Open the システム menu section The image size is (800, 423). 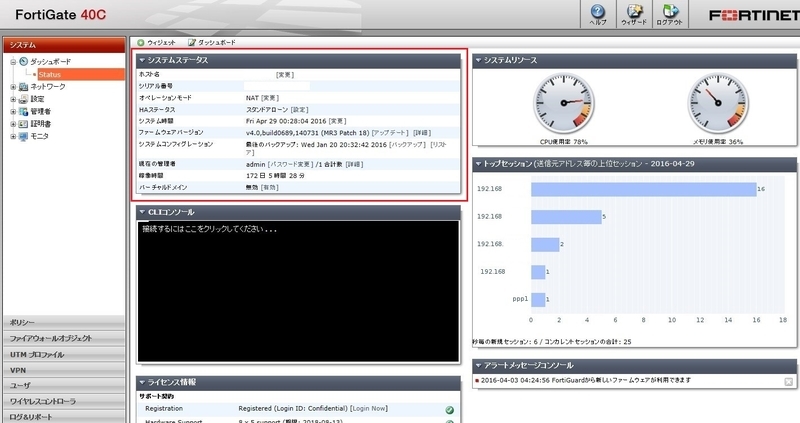pyautogui.click(x=64, y=45)
